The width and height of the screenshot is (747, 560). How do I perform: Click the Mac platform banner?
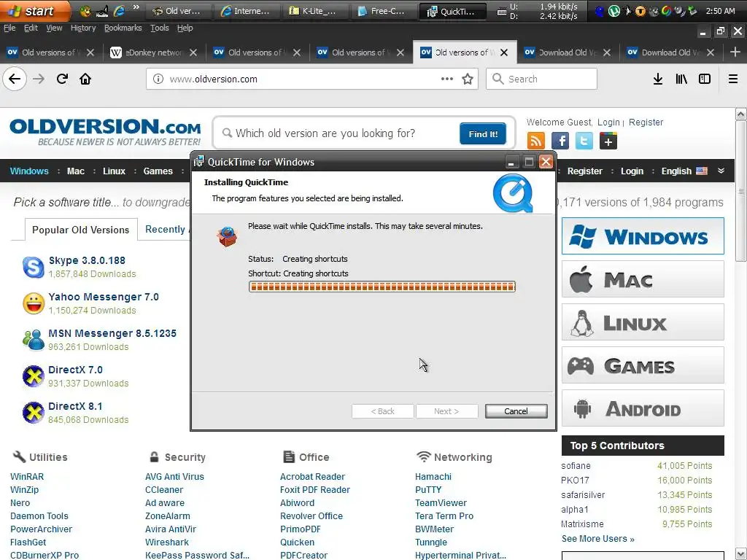point(643,279)
